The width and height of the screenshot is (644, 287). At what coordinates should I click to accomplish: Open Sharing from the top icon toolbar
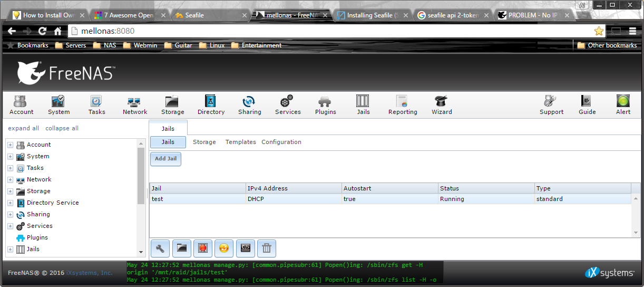coord(249,105)
